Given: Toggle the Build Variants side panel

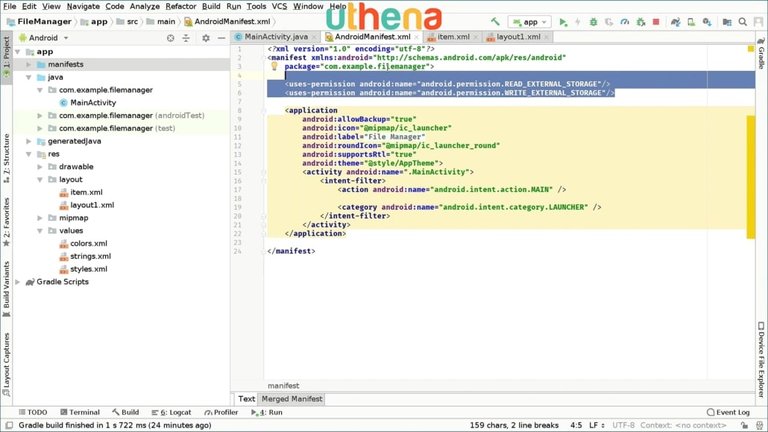Looking at the screenshot, I should coord(6,283).
